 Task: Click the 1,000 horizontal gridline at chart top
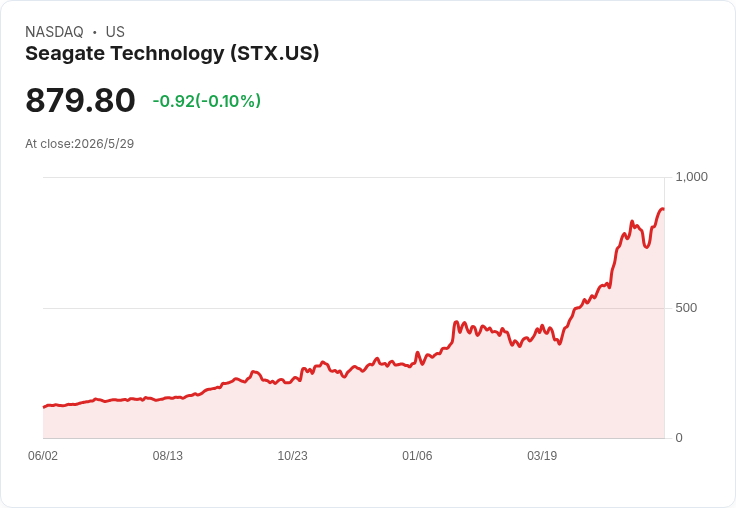[x=354, y=177]
